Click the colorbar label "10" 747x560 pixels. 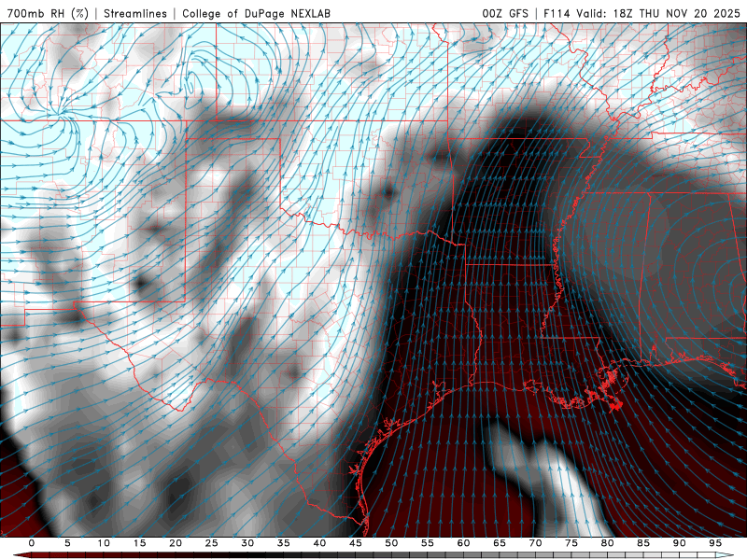(x=104, y=543)
